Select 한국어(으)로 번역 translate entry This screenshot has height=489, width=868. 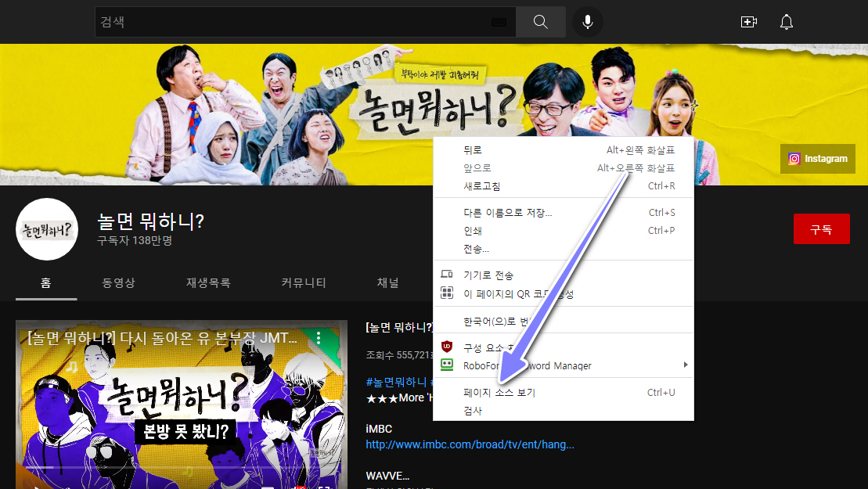click(x=563, y=321)
